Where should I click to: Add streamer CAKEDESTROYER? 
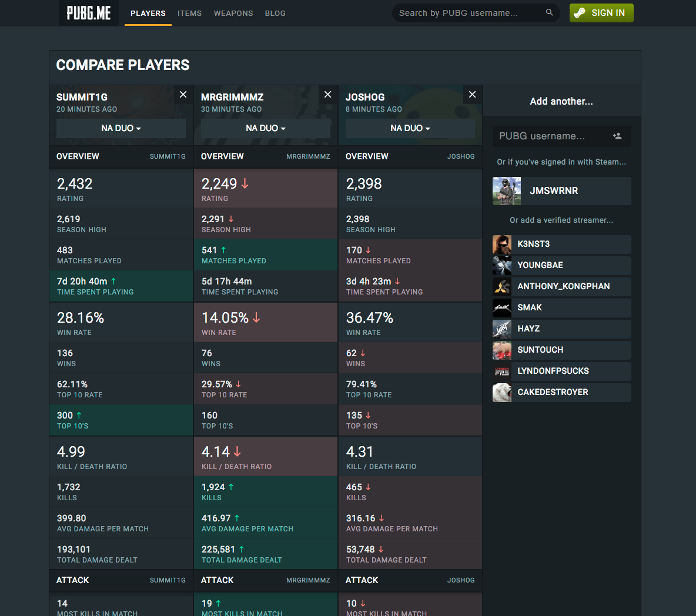coord(561,392)
